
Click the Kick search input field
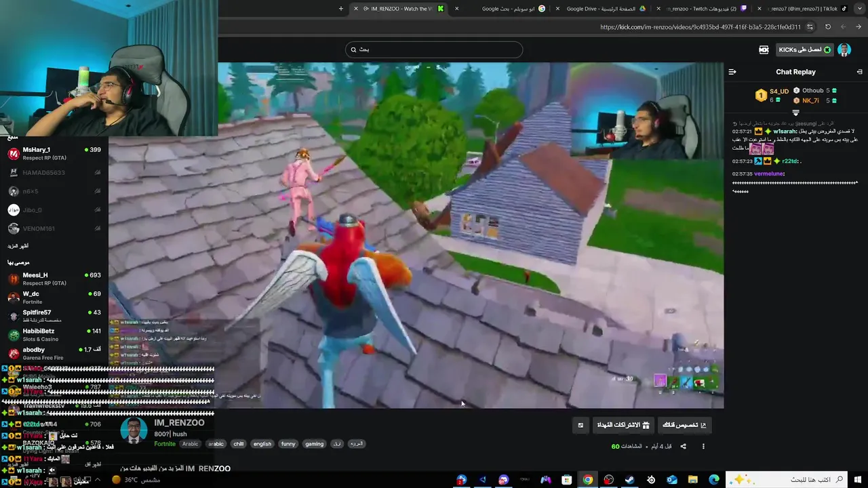(x=434, y=49)
